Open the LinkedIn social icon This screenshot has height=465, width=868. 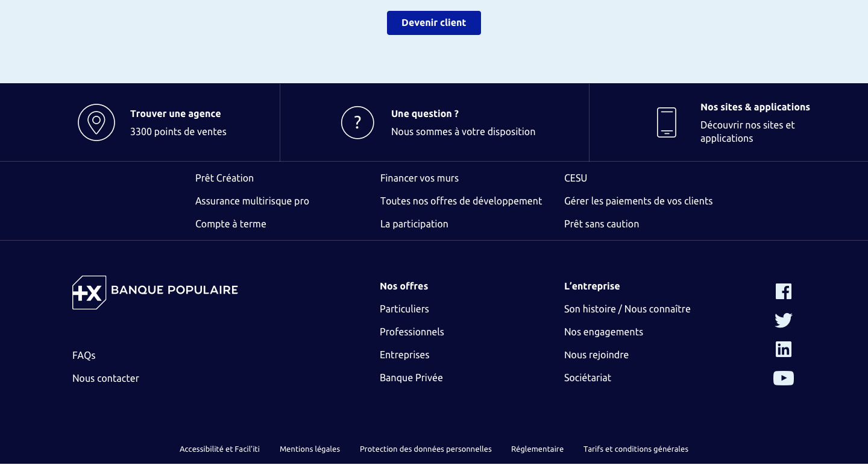[783, 349]
